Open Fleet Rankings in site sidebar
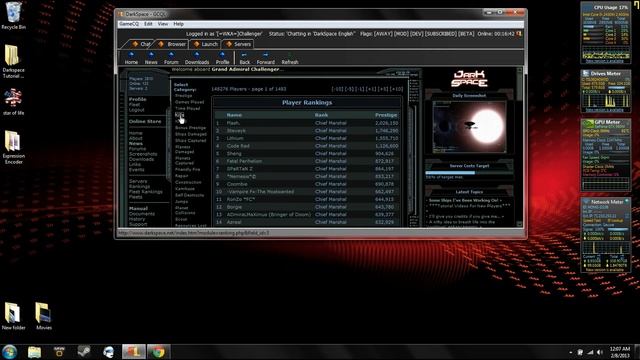 click(145, 192)
